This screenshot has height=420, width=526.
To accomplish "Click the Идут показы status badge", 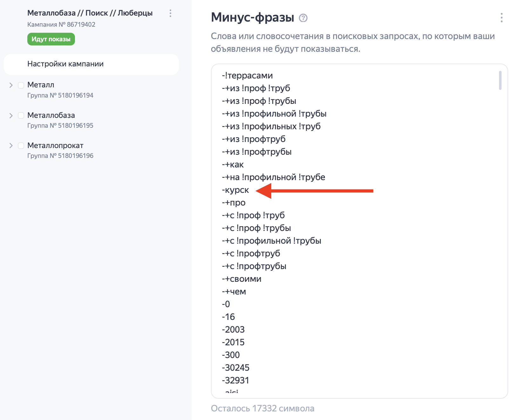I will click(x=51, y=39).
